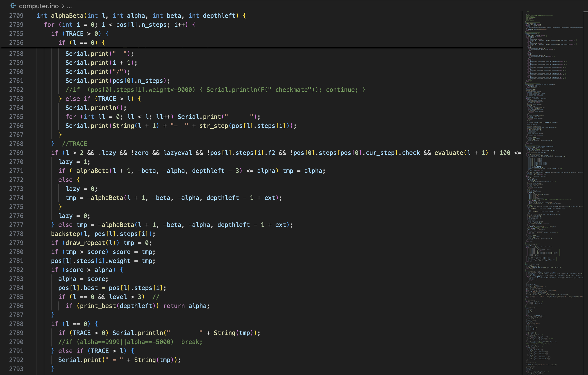The image size is (588, 375).
Task: Click line number 2769 in gutter
Action: (x=16, y=153)
